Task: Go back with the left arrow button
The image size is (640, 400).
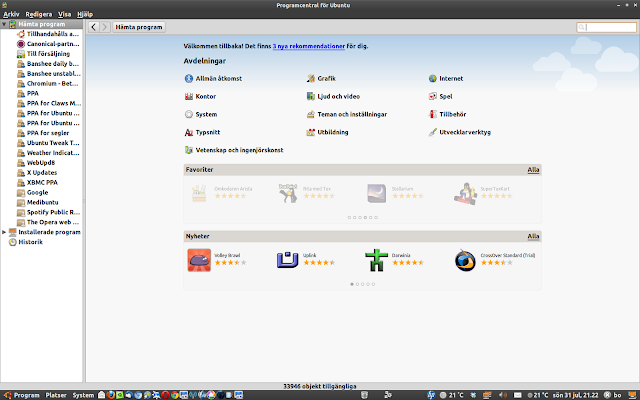Action: coord(94,27)
